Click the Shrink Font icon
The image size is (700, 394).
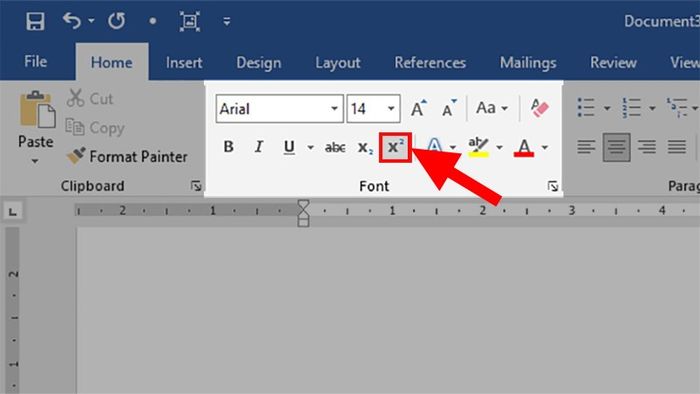tap(449, 108)
